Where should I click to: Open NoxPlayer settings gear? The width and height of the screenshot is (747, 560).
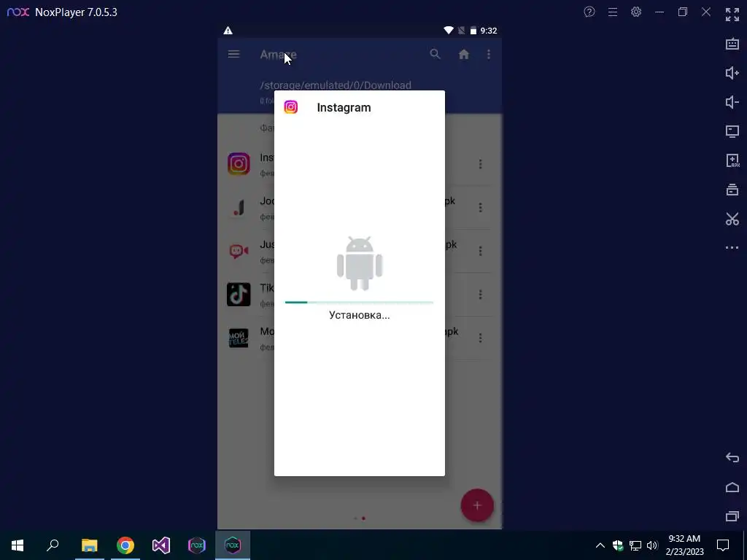(636, 12)
